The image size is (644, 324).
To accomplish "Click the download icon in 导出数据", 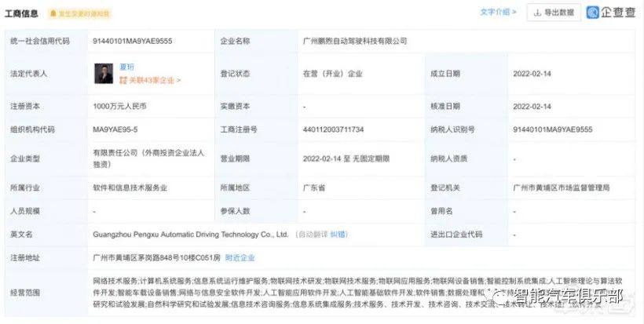I will coord(537,13).
